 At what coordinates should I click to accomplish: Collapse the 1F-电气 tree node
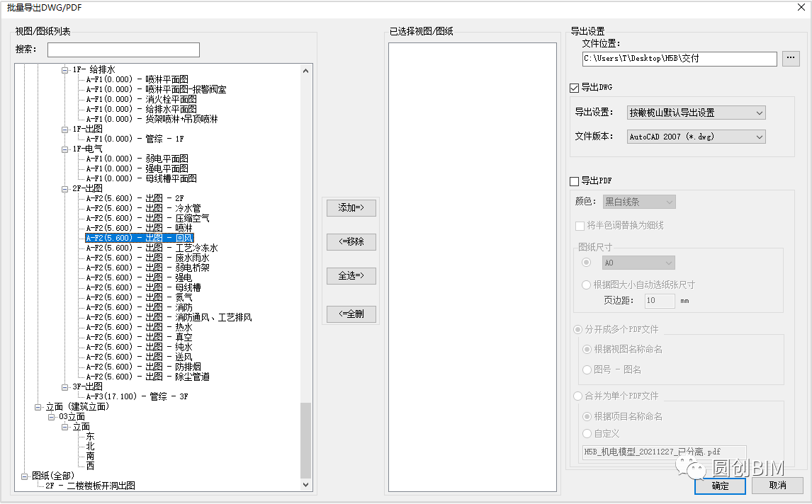pyautogui.click(x=64, y=149)
